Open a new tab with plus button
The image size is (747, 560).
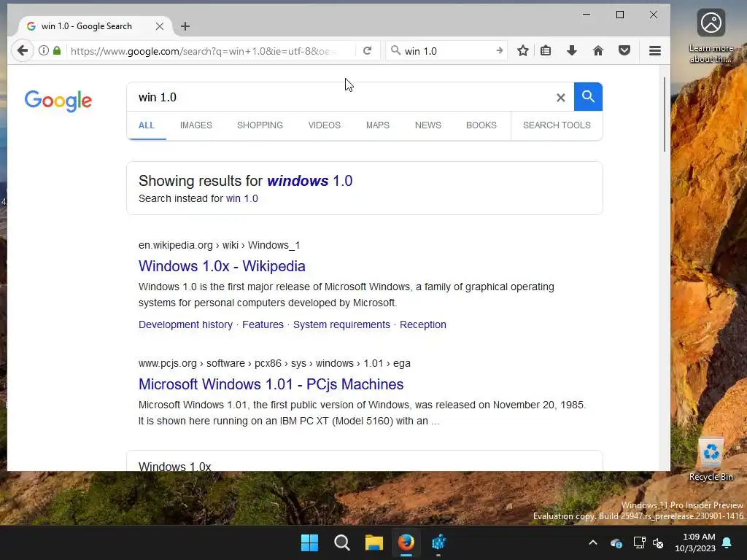(185, 26)
